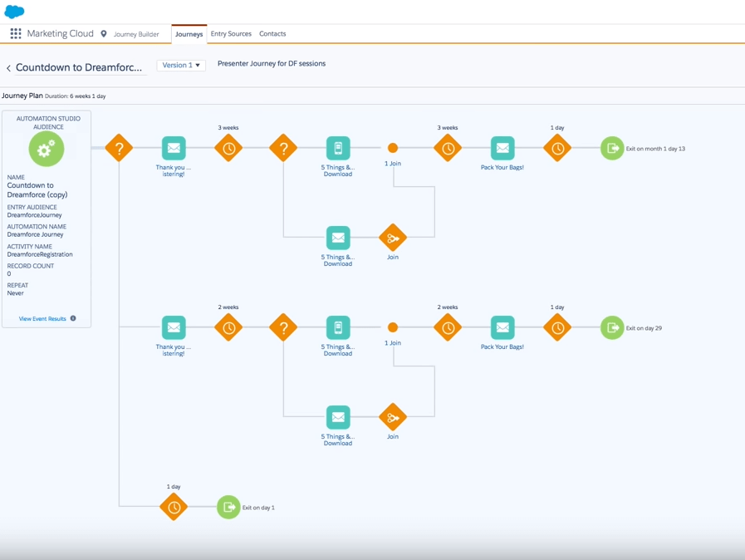The image size is (745, 560).
Task: Select middle row decision split diamond
Action: point(283,327)
